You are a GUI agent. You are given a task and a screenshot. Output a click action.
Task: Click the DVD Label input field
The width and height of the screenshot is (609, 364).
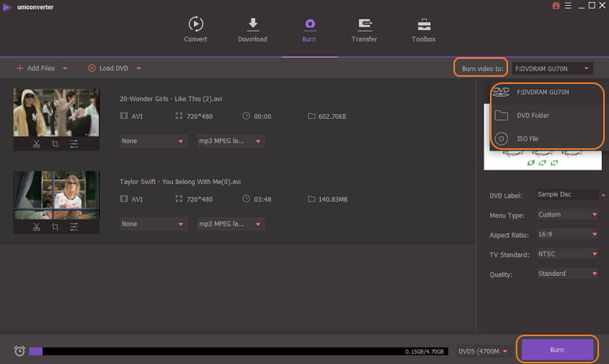click(x=567, y=195)
